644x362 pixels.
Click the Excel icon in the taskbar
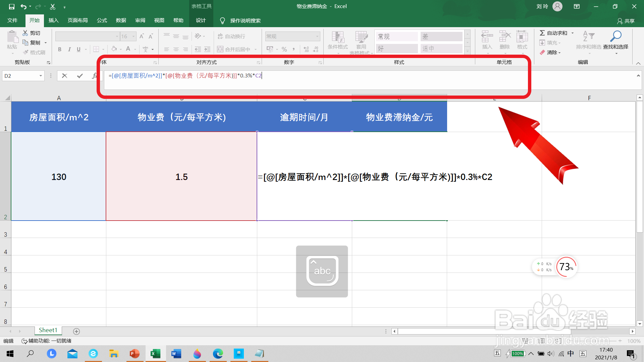[155, 354]
